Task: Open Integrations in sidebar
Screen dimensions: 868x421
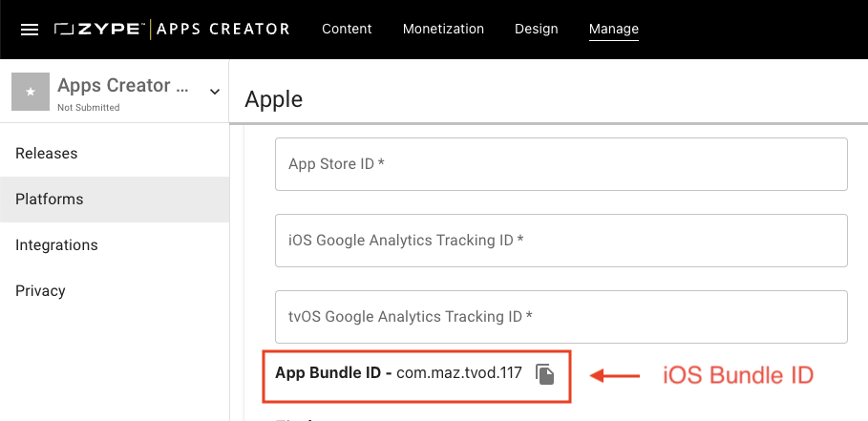Action: (x=115, y=245)
